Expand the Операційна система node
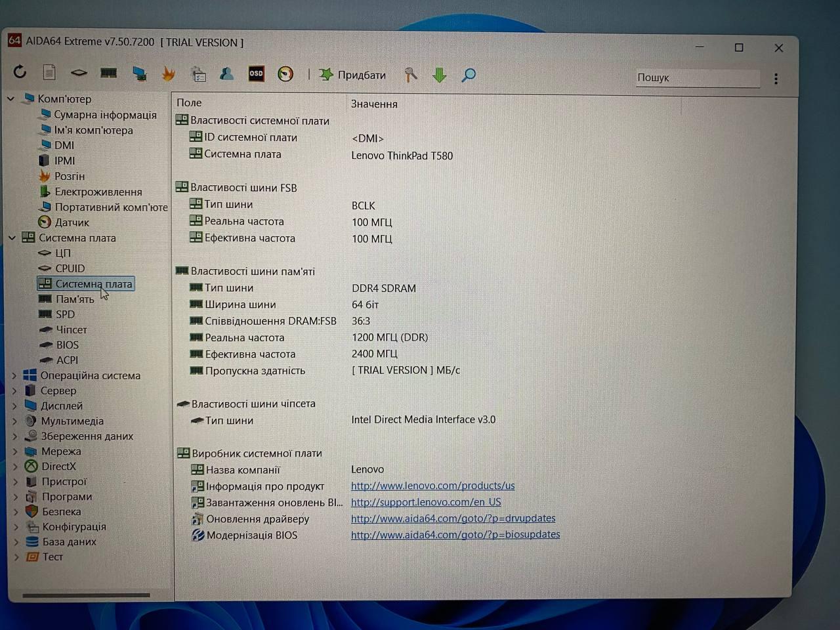 pos(14,375)
